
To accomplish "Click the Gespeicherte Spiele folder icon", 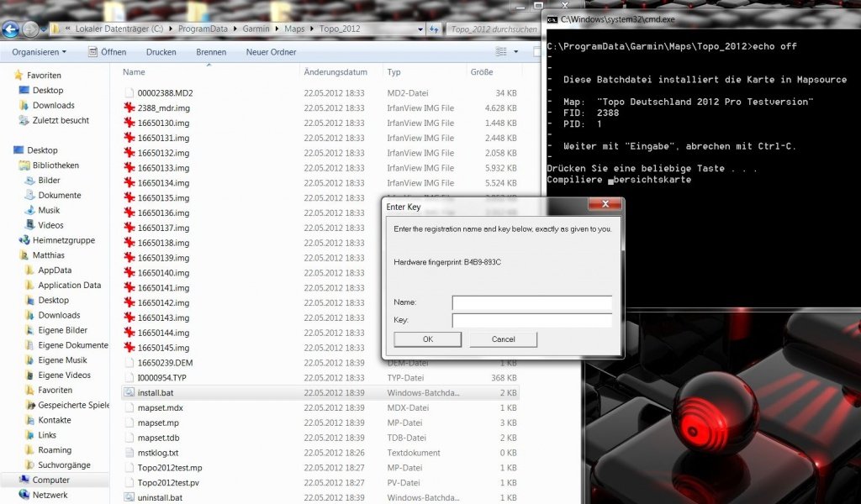I will 30,405.
